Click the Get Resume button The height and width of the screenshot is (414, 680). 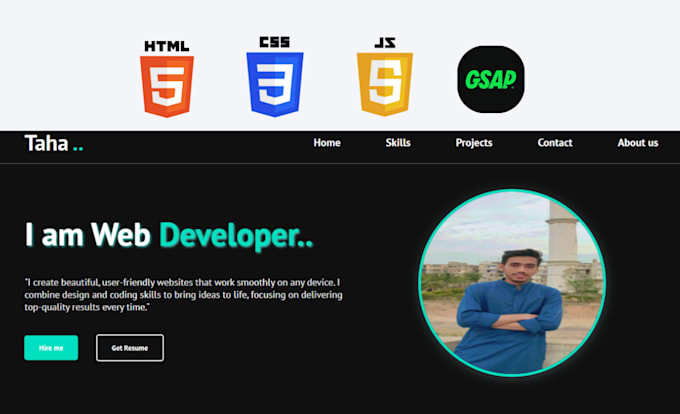130,348
